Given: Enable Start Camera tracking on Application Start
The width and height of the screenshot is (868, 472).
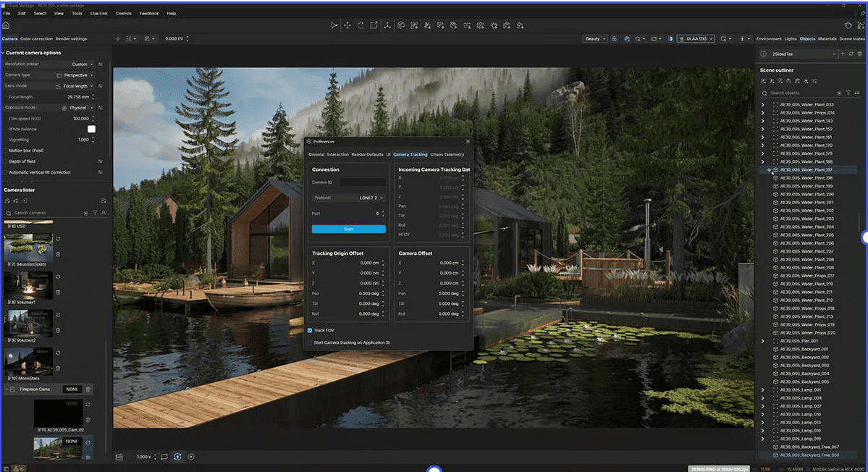Looking at the screenshot, I should [x=311, y=342].
